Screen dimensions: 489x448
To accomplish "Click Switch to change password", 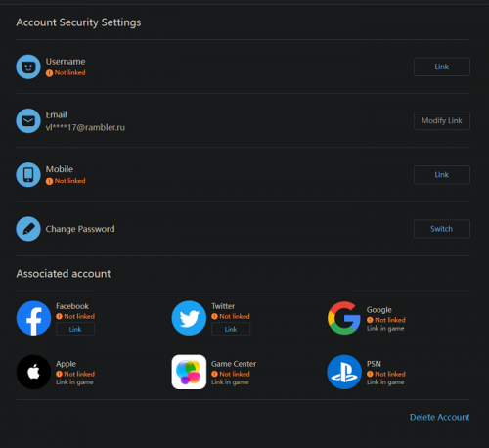I will click(x=442, y=229).
